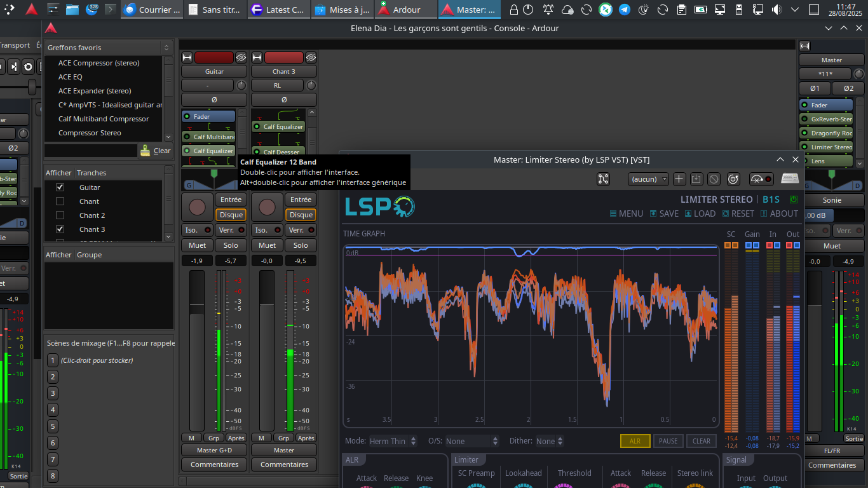Viewport: 868px width, 488px height.
Task: Open the (aucun) preset dropdown
Action: [x=648, y=179]
